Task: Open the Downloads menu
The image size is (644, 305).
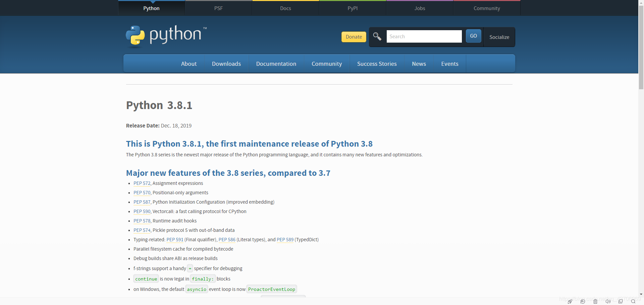Action: coord(226,64)
